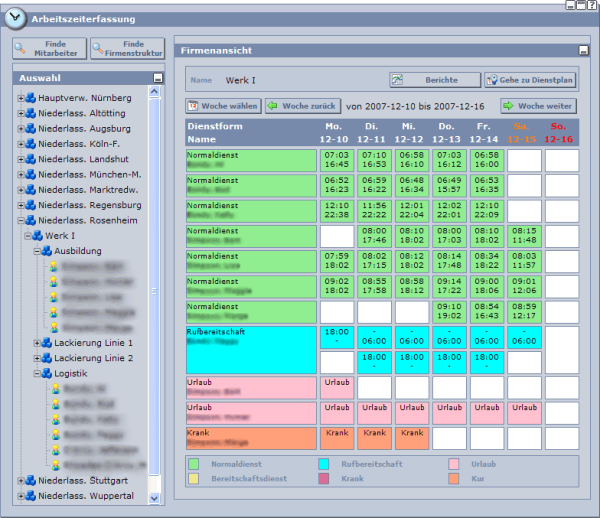Viewport: 600px width, 518px height.
Task: Go to Dienstplan via button
Action: pos(530,80)
